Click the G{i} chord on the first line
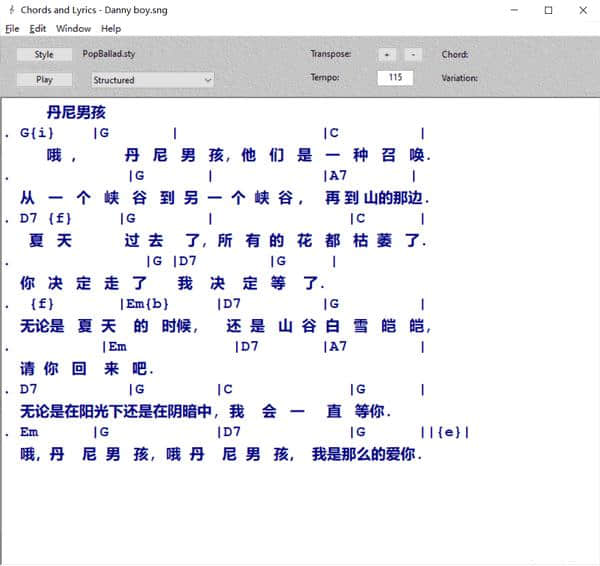The height and width of the screenshot is (566, 600). 37,133
